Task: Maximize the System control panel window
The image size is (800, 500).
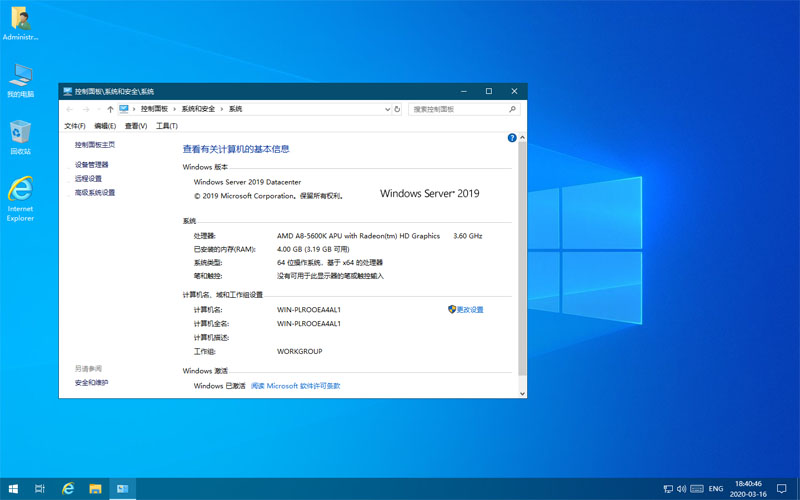Action: pyautogui.click(x=489, y=91)
